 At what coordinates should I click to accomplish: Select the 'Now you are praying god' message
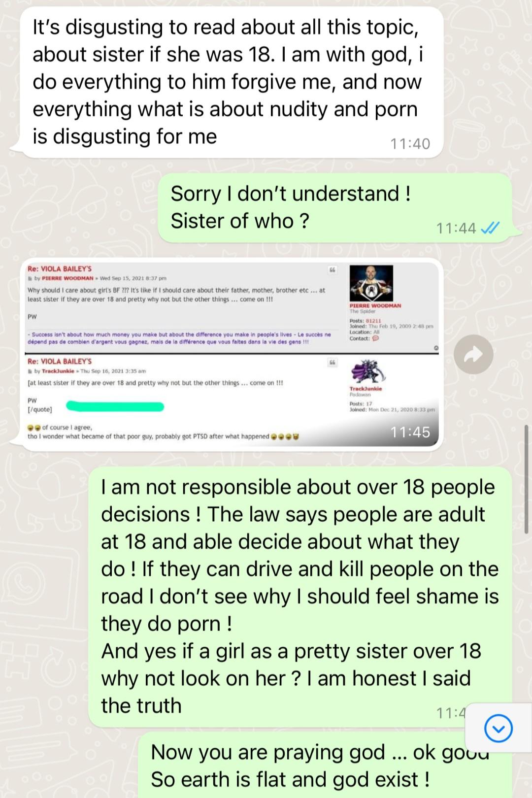(x=325, y=765)
